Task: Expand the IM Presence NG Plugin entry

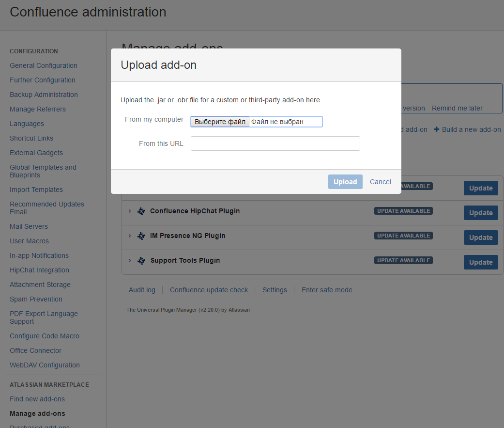Action: (129, 236)
